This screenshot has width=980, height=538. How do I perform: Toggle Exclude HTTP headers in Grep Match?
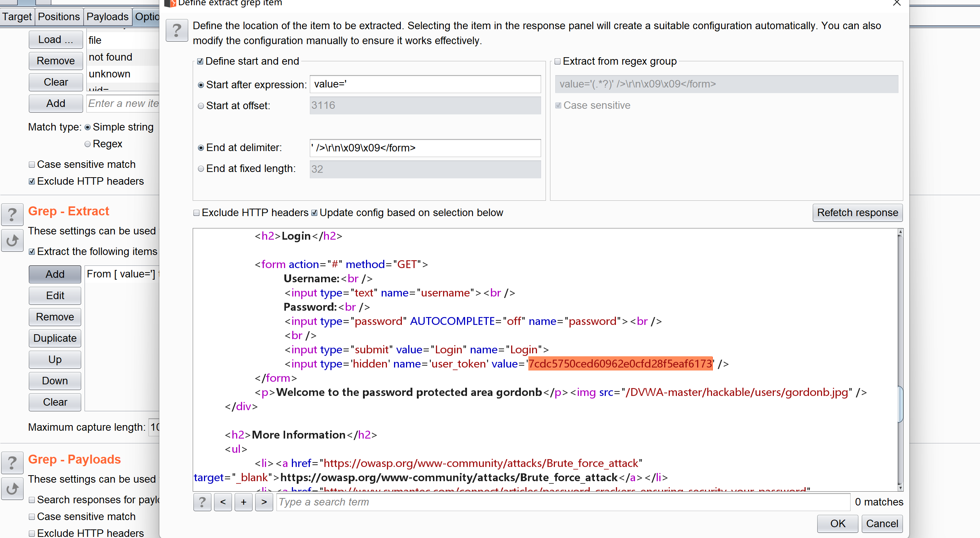click(x=32, y=181)
